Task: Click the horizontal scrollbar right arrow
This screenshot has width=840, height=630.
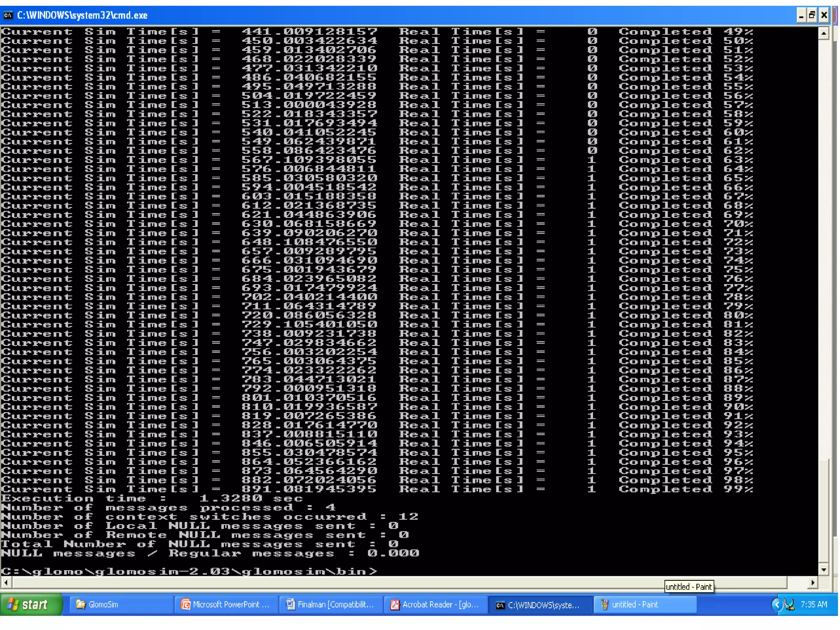Action: coord(813,582)
